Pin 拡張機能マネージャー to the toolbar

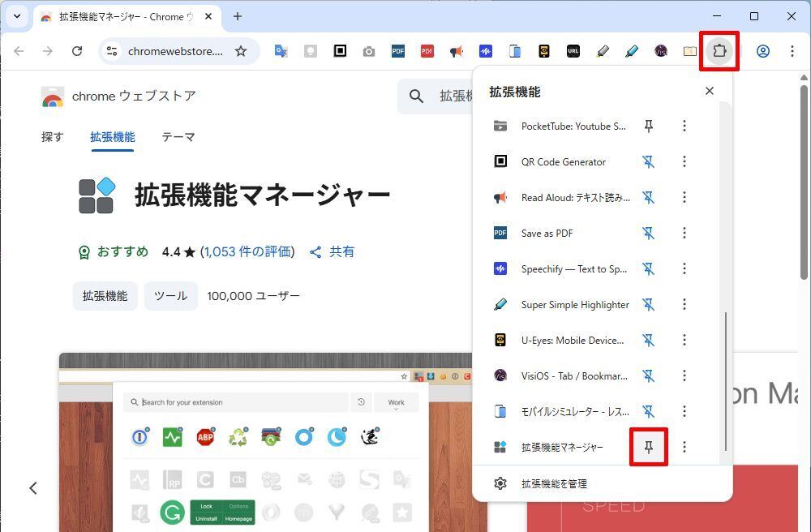point(649,447)
